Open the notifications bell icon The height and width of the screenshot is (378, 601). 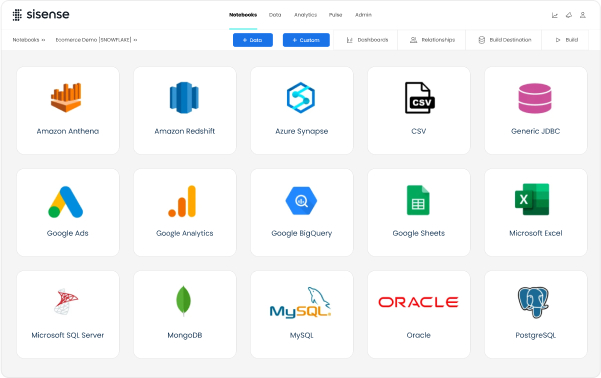coord(569,15)
